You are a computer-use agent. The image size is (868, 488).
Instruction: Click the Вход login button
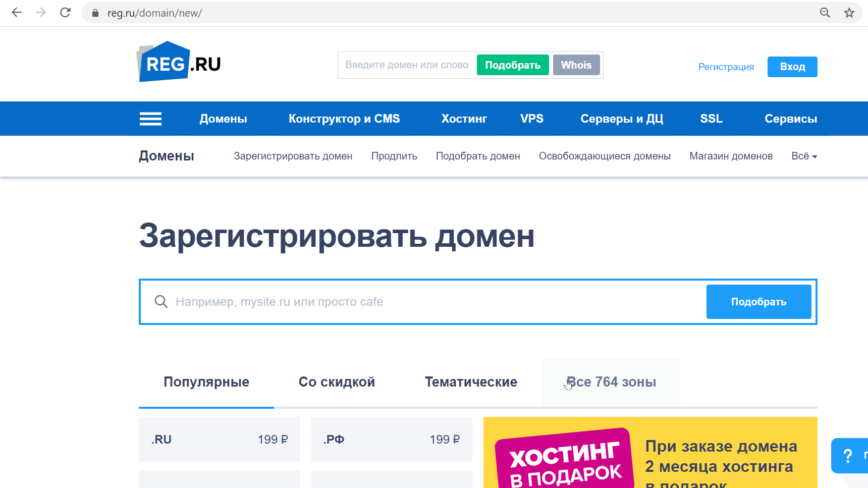[792, 67]
